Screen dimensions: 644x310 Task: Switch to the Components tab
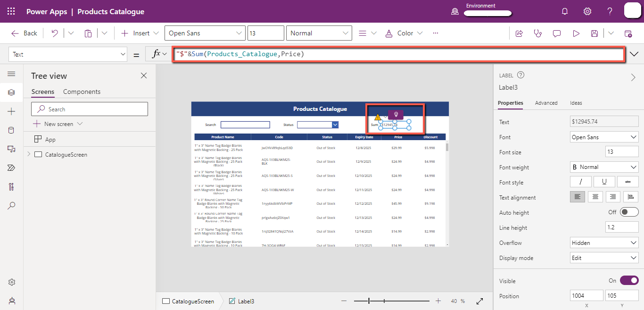[82, 92]
